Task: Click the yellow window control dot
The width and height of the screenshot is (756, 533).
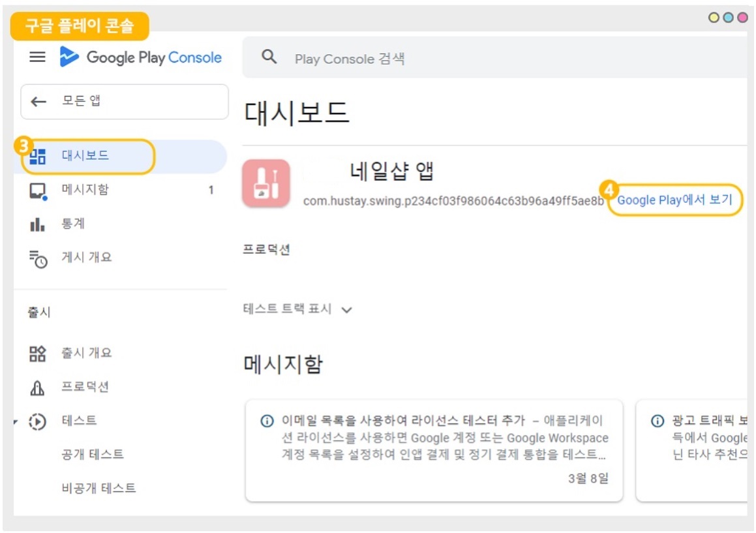Action: pyautogui.click(x=714, y=18)
